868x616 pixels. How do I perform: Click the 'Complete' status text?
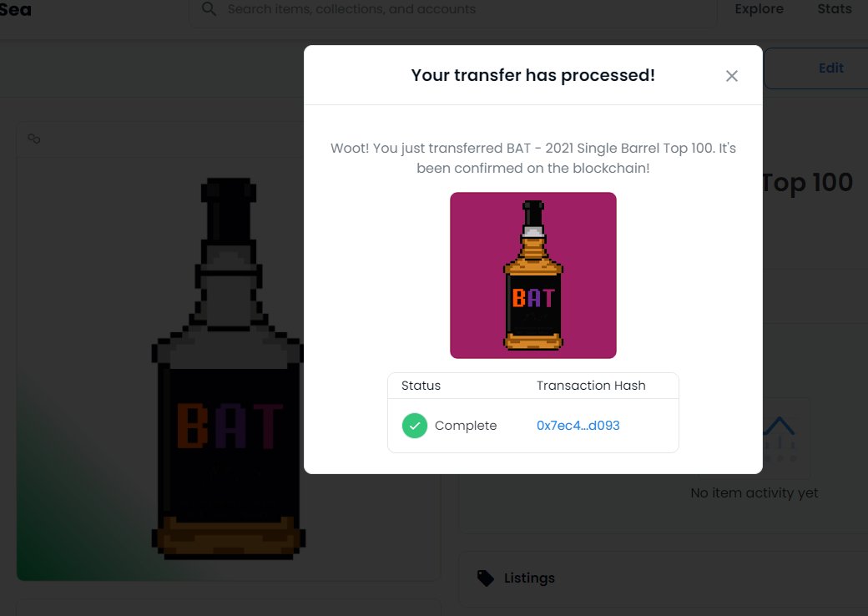click(466, 426)
